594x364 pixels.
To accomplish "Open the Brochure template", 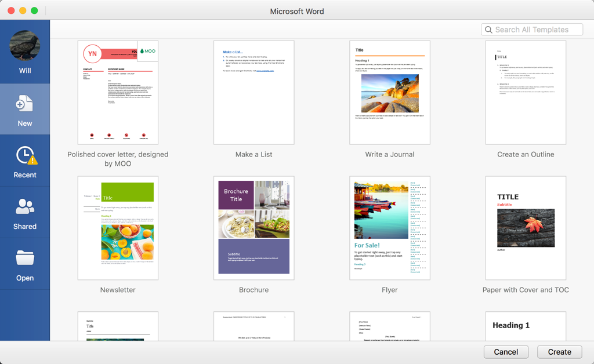I will (x=253, y=228).
